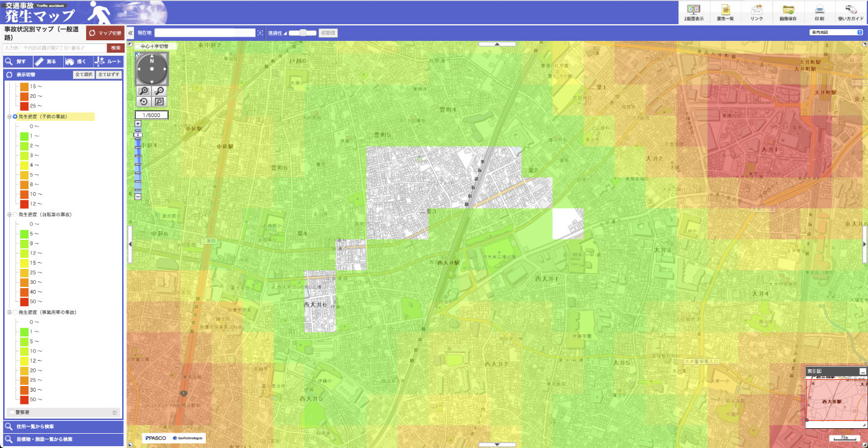This screenshot has height=448, width=868.
Task: Click the 西大井駅 station label on the map
Action: 448,263
